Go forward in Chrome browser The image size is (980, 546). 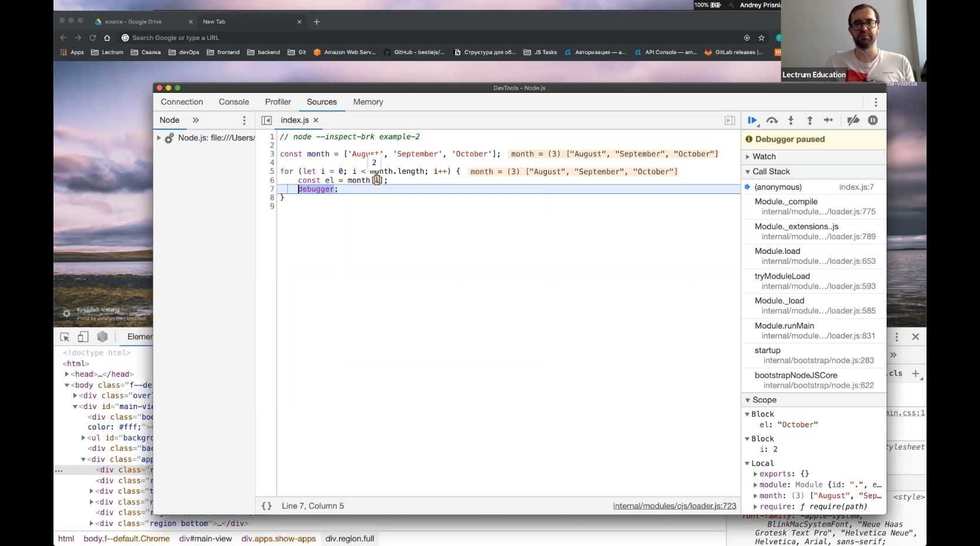pyautogui.click(x=78, y=38)
